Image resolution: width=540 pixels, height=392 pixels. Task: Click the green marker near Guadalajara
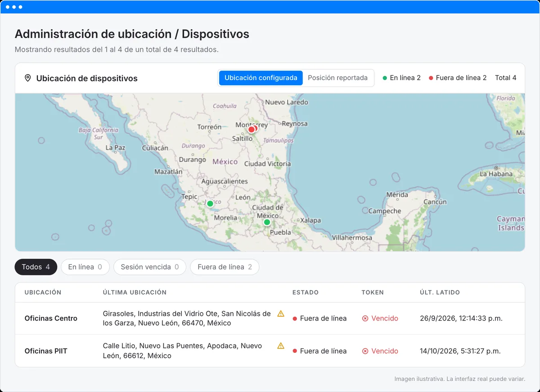pos(210,203)
